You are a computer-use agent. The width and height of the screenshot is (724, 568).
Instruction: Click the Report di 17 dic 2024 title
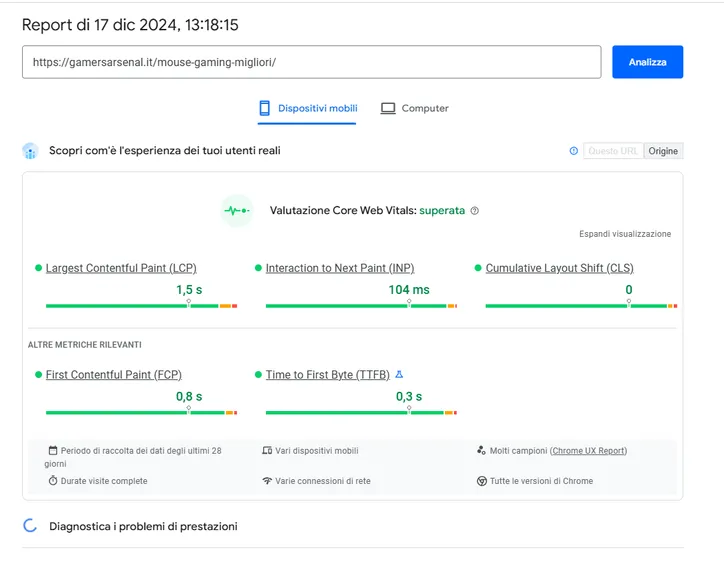130,24
